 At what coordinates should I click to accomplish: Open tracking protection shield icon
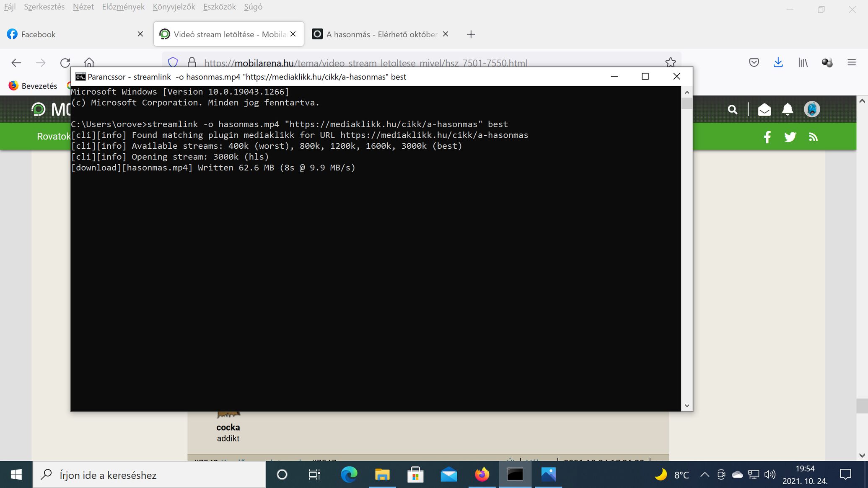tap(173, 62)
